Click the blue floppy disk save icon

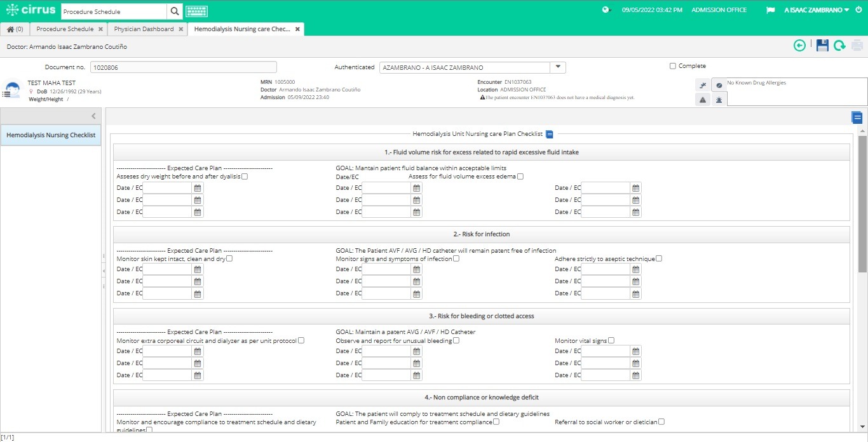point(822,45)
